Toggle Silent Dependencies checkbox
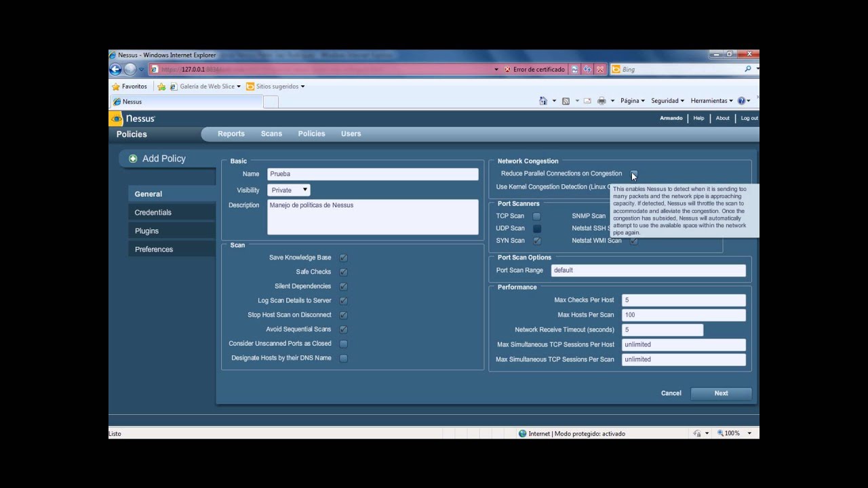This screenshot has width=868, height=488. click(x=344, y=287)
